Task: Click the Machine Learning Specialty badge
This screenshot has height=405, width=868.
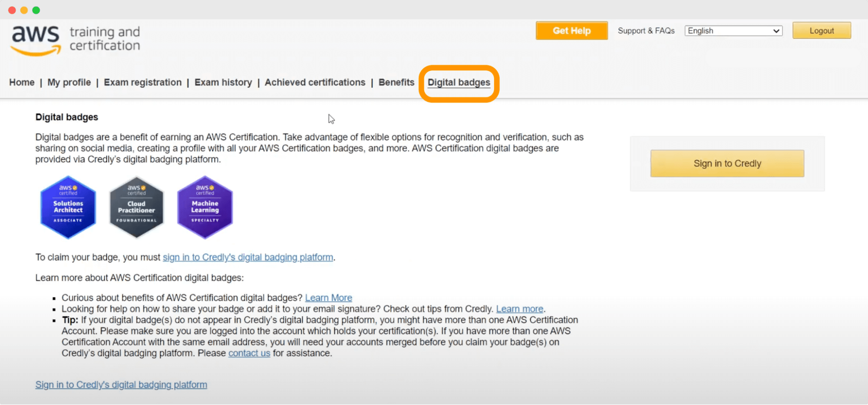Action: [x=205, y=207]
